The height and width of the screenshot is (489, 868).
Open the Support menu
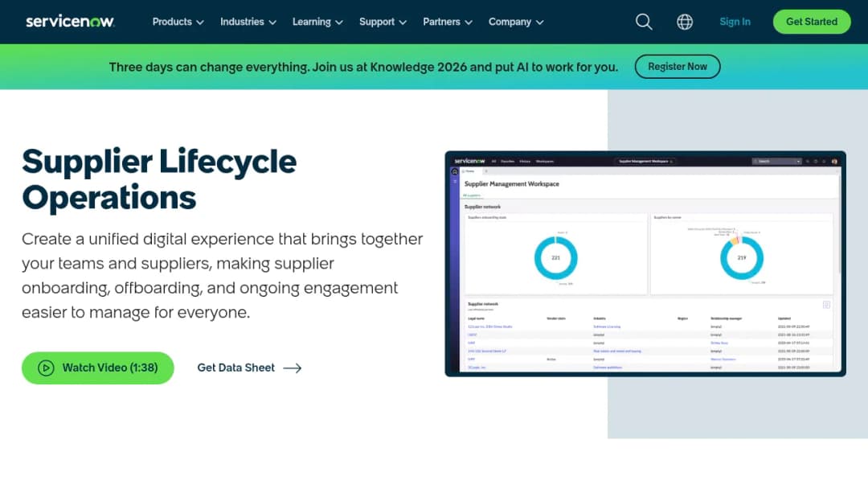383,23
